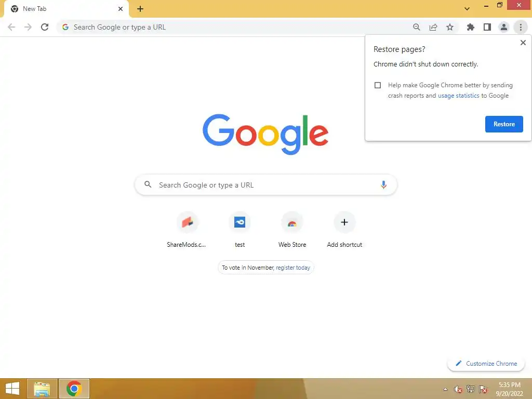The image size is (532, 399).
Task: Open File Explorer from the taskbar
Action: [x=42, y=389]
